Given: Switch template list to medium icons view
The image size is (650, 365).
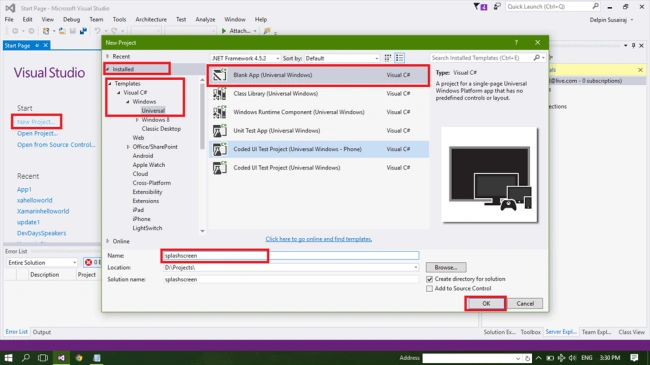Looking at the screenshot, I should [388, 58].
